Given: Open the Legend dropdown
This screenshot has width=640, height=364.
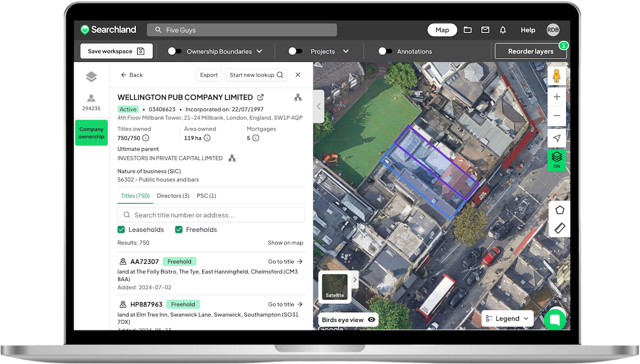Looking at the screenshot, I should (x=507, y=319).
